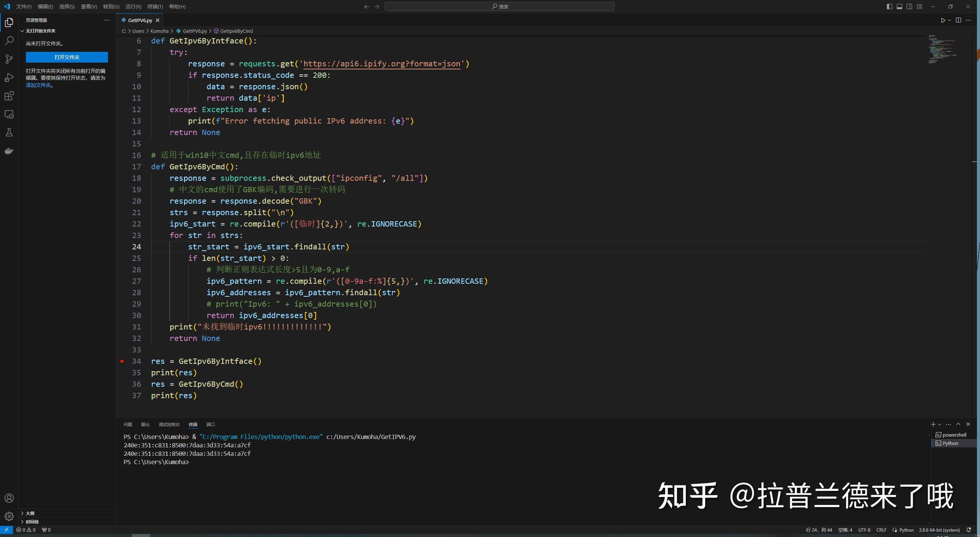Toggle the secondary side bar
This screenshot has height=537, width=980.
pos(909,6)
